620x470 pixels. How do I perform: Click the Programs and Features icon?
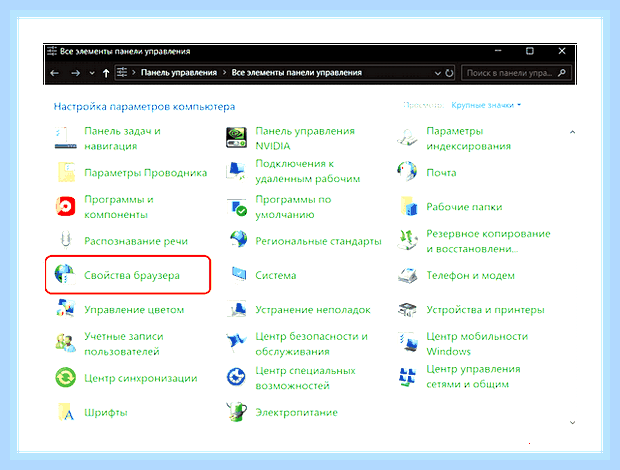pyautogui.click(x=66, y=206)
